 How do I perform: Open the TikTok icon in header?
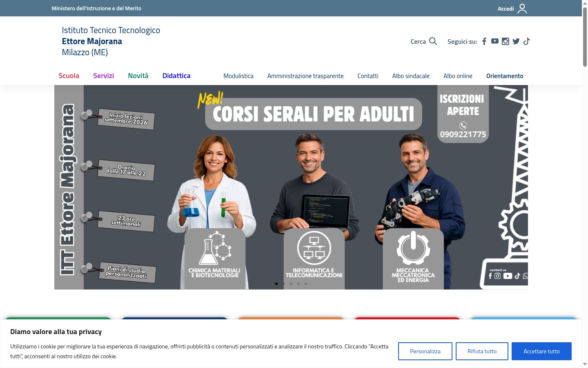527,41
